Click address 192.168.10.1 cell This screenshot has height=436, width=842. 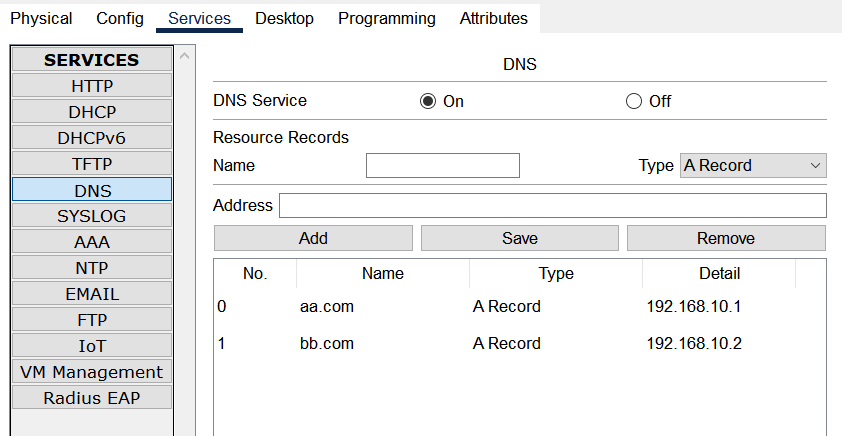[x=694, y=307]
